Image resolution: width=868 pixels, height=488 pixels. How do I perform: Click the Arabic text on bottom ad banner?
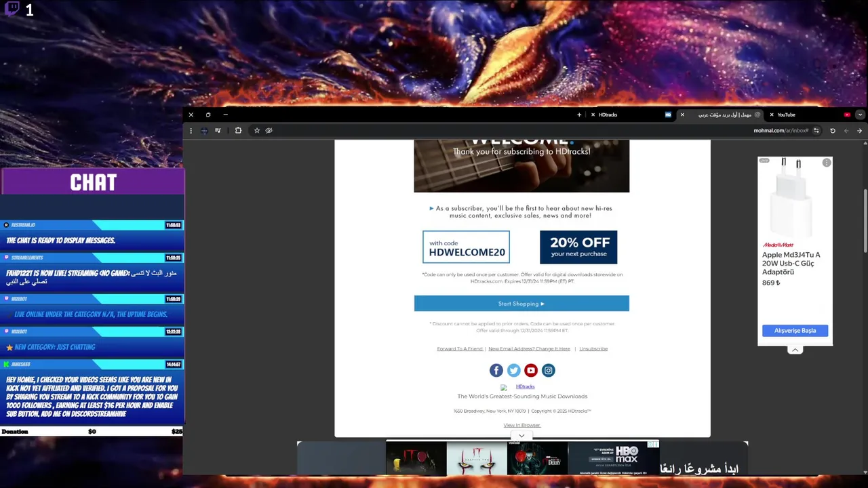click(698, 468)
